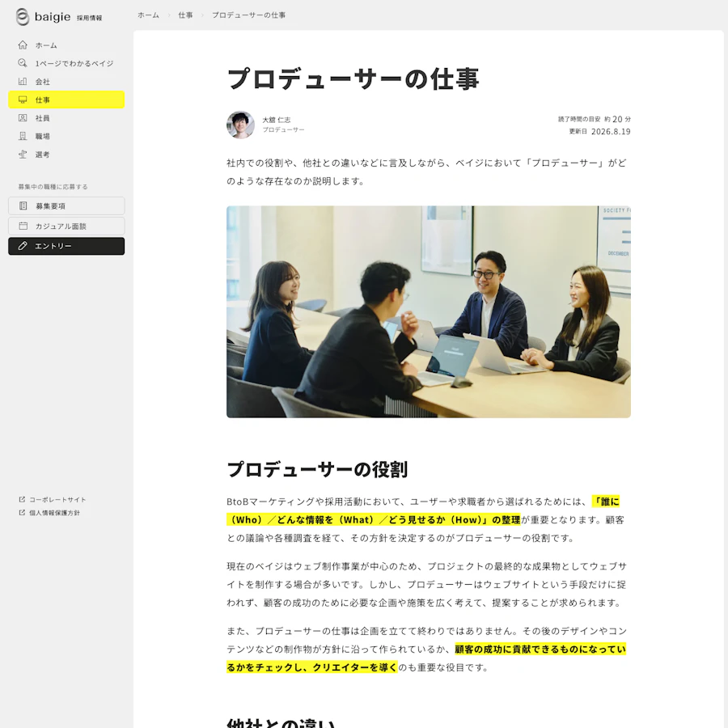Select the highlighted 仕事 sidebar item
The width and height of the screenshot is (728, 728).
click(66, 99)
